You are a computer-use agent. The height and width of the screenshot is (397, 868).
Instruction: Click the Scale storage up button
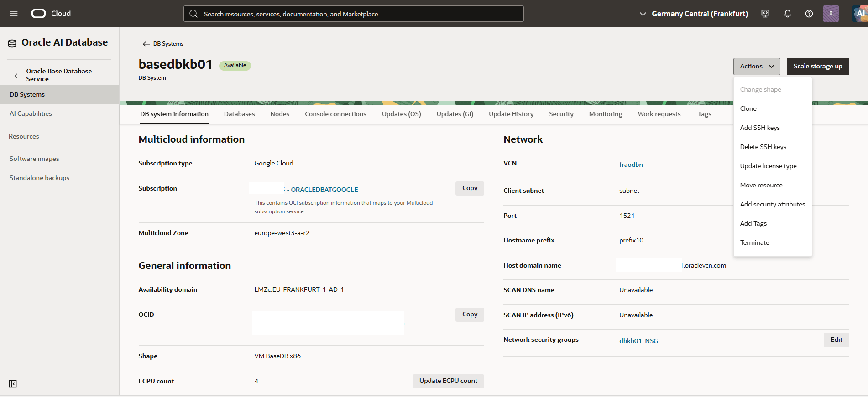(x=818, y=67)
